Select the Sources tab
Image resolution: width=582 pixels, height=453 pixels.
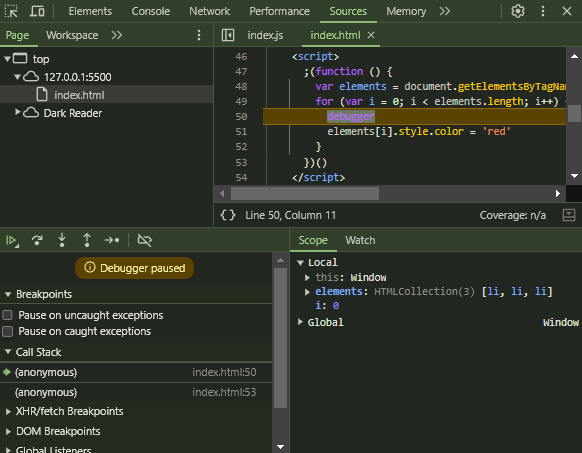click(x=348, y=11)
